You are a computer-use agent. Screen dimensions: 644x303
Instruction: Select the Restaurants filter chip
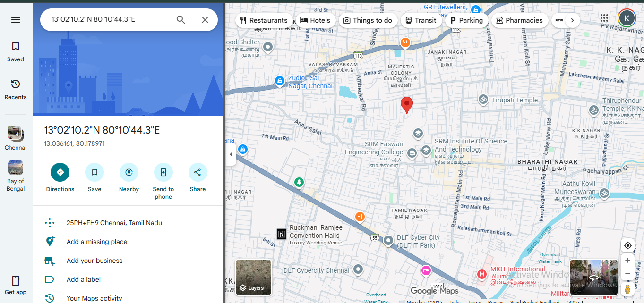click(264, 20)
